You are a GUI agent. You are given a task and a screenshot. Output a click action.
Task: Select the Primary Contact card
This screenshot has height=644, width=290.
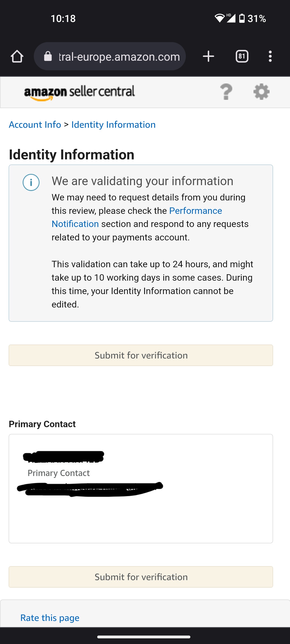coord(141,489)
